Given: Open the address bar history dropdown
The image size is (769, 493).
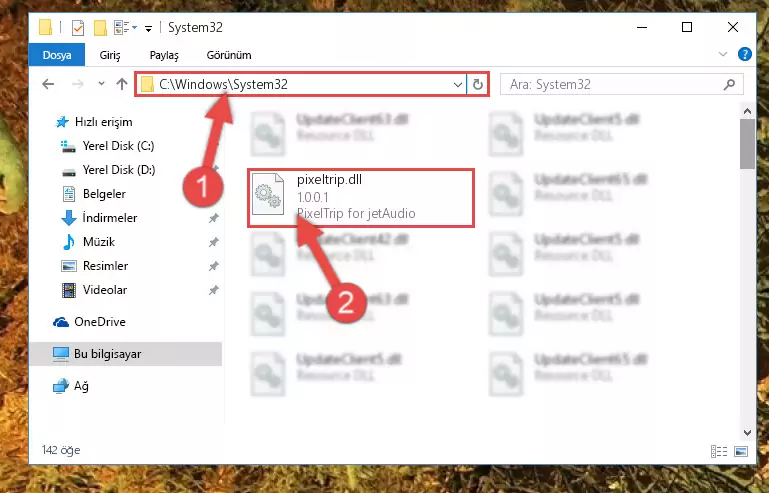Looking at the screenshot, I should (x=458, y=84).
